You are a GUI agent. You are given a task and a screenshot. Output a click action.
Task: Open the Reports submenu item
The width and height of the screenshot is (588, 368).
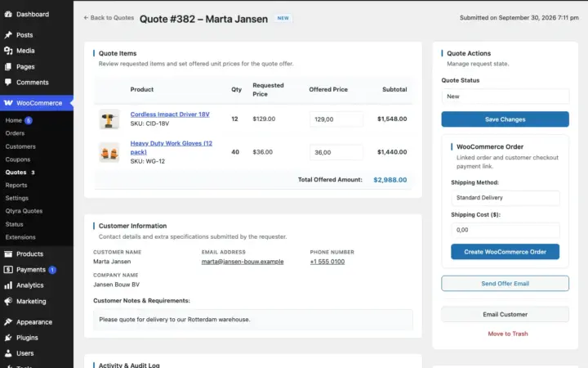(16, 185)
